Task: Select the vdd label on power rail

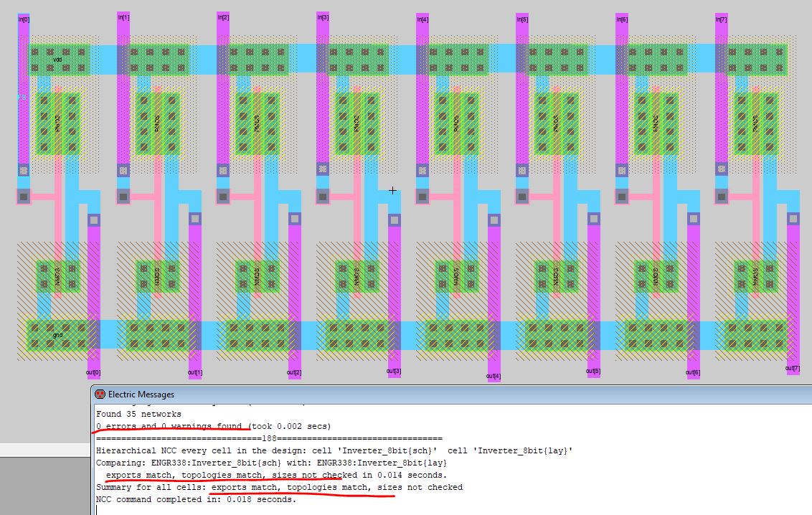Action: [x=58, y=60]
